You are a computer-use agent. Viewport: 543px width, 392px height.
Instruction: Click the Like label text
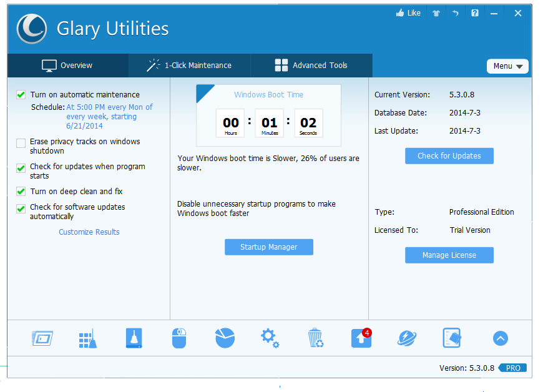tap(414, 13)
